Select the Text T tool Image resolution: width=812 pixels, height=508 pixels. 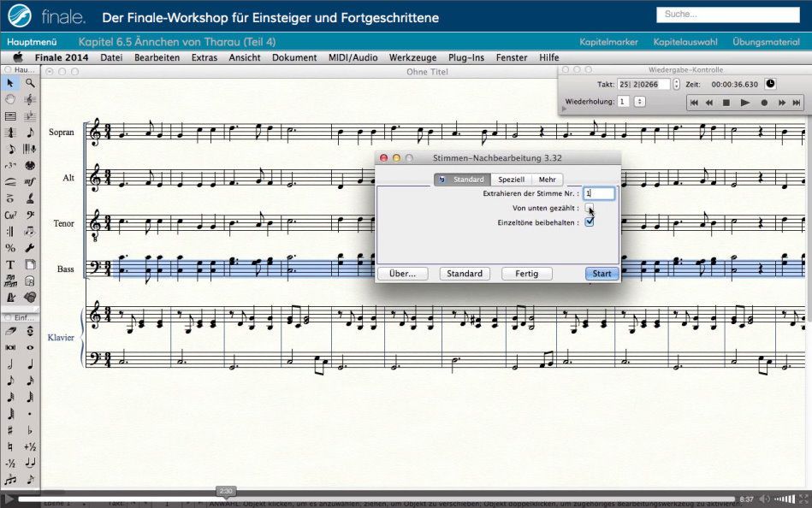point(10,264)
